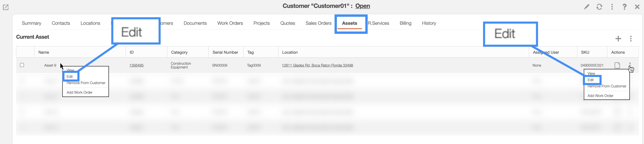Open the help question mark icon
The image size is (644, 144).
(624, 7)
